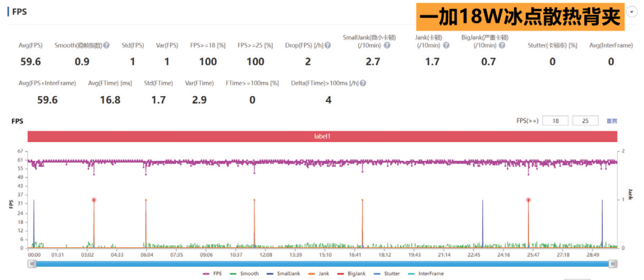The image size is (644, 280).
Task: Click Drop(FPS) value 2
Action: click(308, 62)
